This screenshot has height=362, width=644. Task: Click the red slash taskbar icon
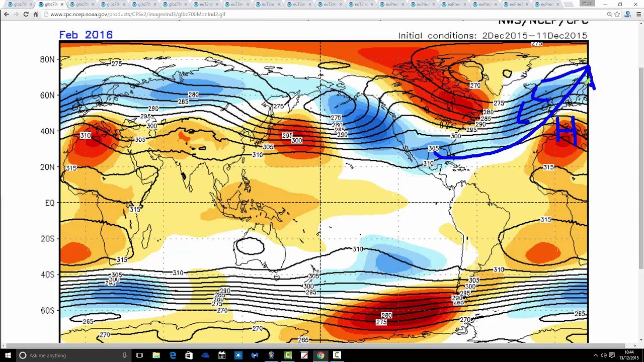tap(304, 355)
